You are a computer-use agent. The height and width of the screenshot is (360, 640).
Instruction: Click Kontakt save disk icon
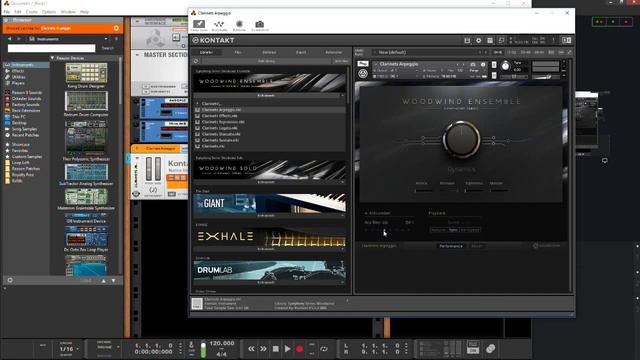[x=467, y=40]
